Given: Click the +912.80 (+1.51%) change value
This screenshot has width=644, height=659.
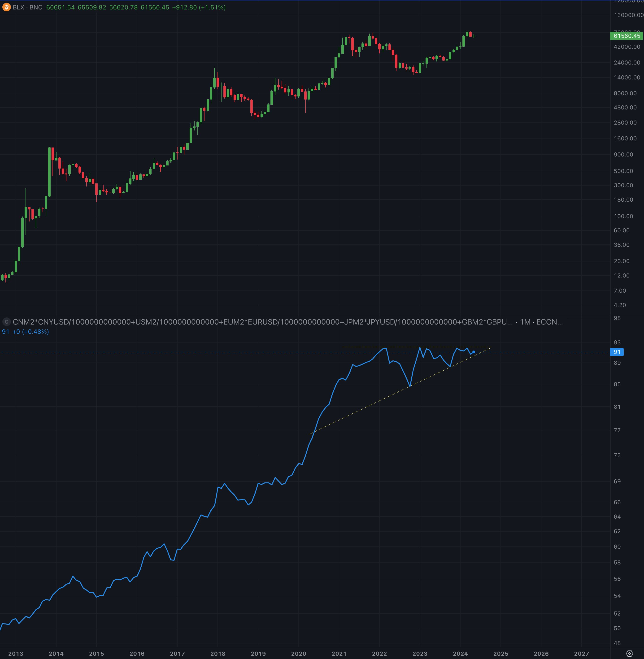Looking at the screenshot, I should [x=199, y=7].
